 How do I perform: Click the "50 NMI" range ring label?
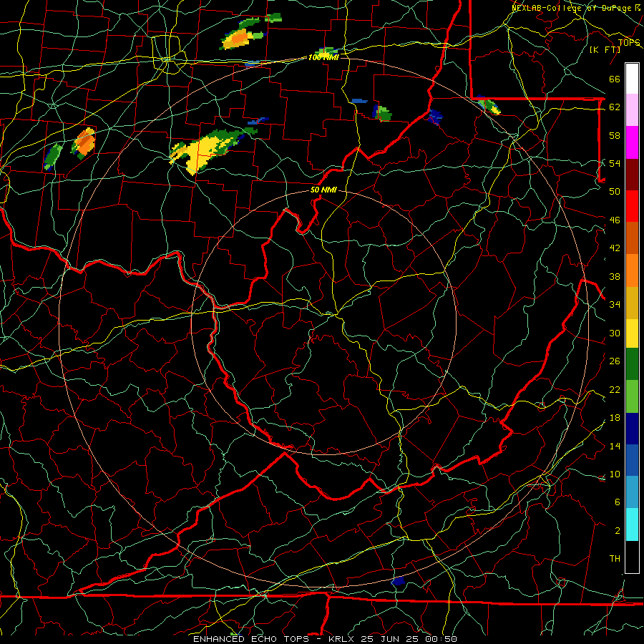(x=323, y=190)
